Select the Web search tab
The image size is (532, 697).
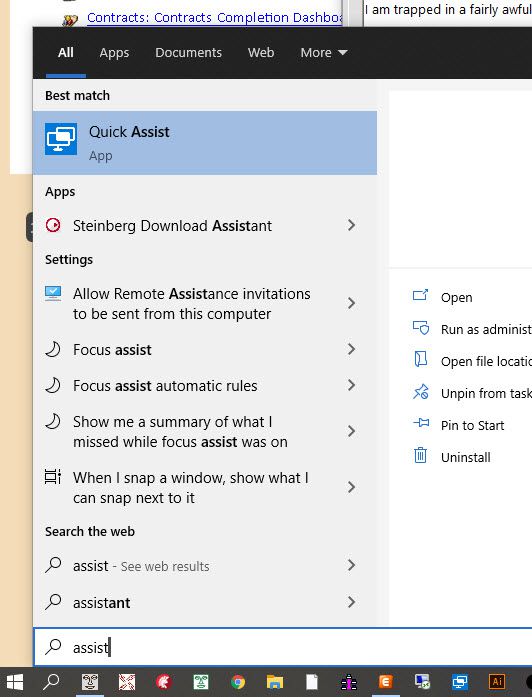(261, 52)
